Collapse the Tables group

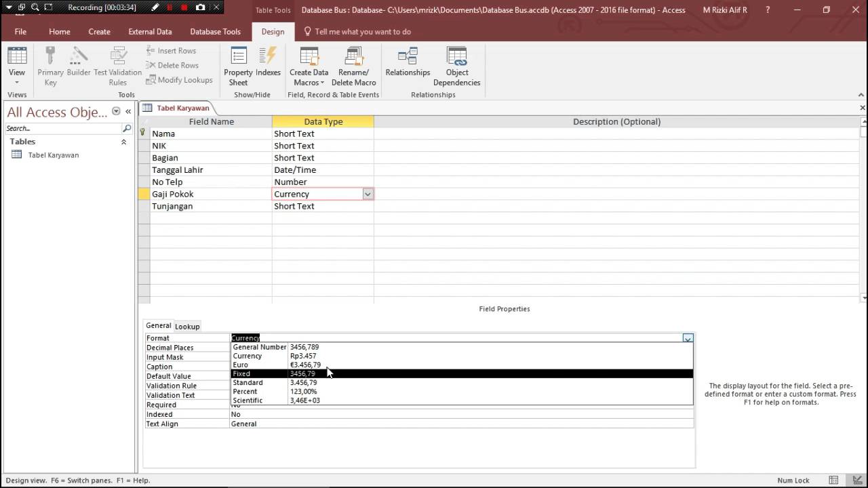coord(123,142)
